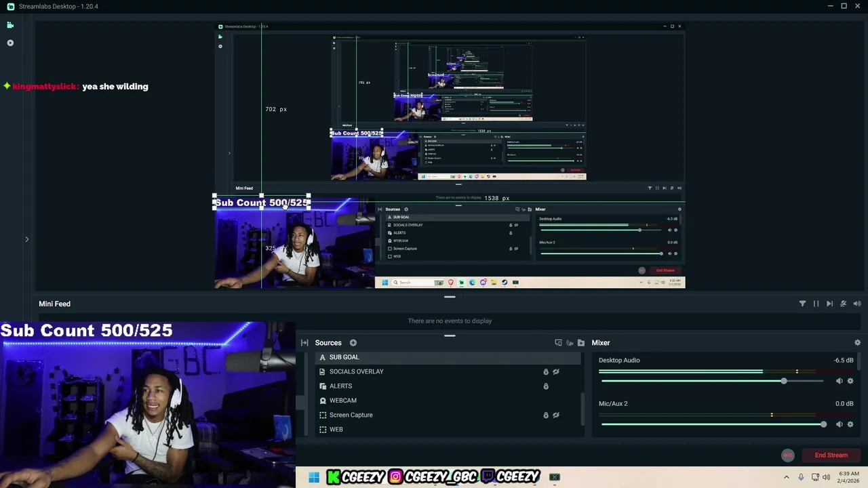Toggle the Mini Feed speaker volume icon

point(857,304)
